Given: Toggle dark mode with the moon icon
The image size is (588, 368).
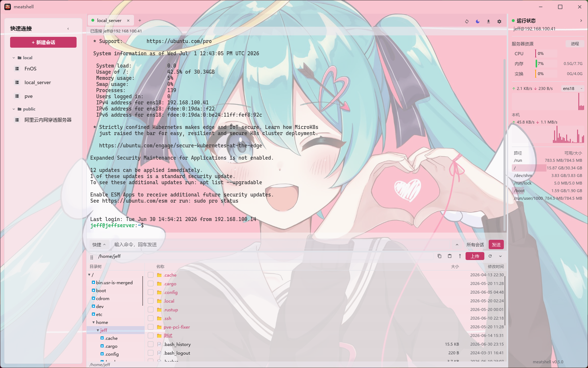Looking at the screenshot, I should click(x=477, y=21).
